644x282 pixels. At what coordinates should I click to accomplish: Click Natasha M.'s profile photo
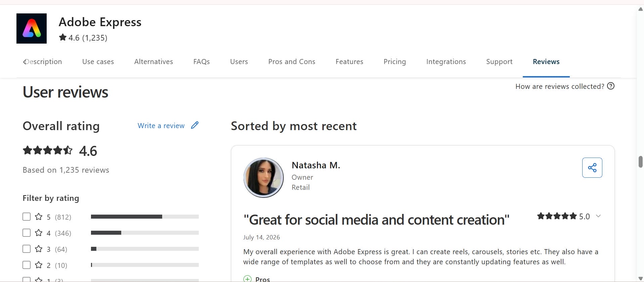click(x=264, y=178)
